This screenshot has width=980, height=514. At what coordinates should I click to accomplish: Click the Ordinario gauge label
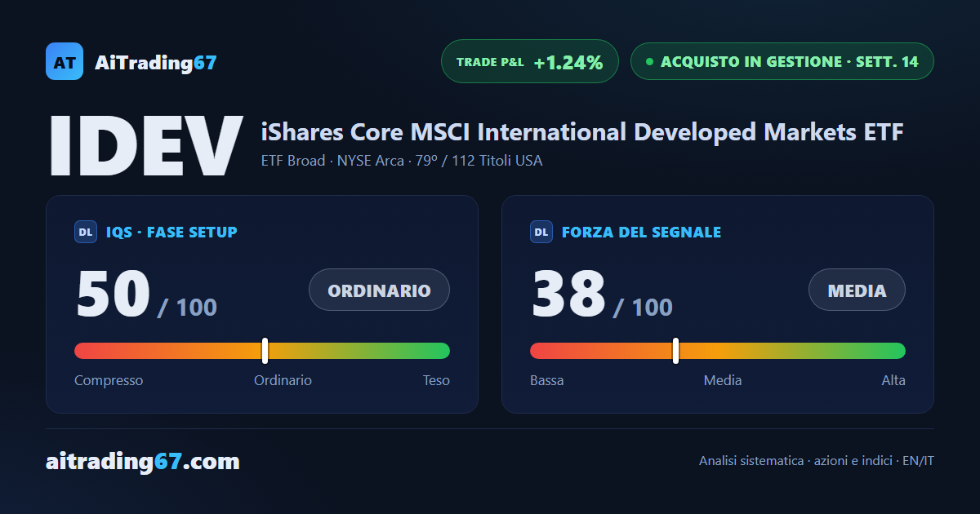tap(283, 380)
